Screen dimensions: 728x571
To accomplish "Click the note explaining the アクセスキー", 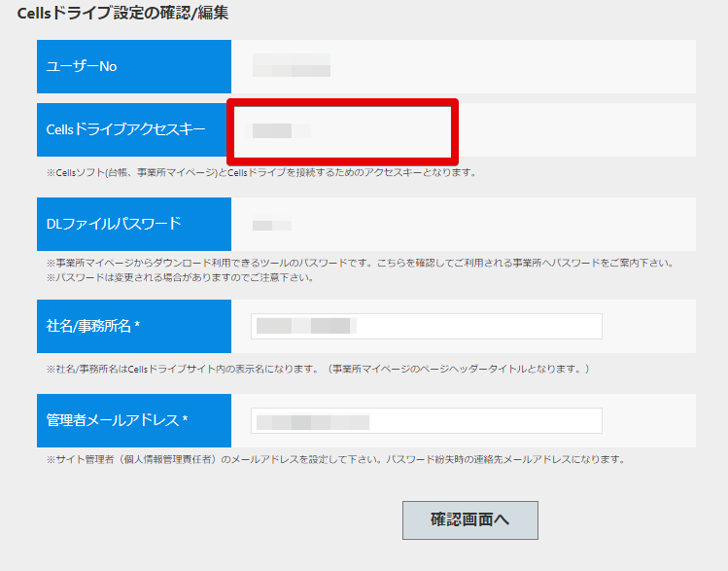I will point(261,173).
